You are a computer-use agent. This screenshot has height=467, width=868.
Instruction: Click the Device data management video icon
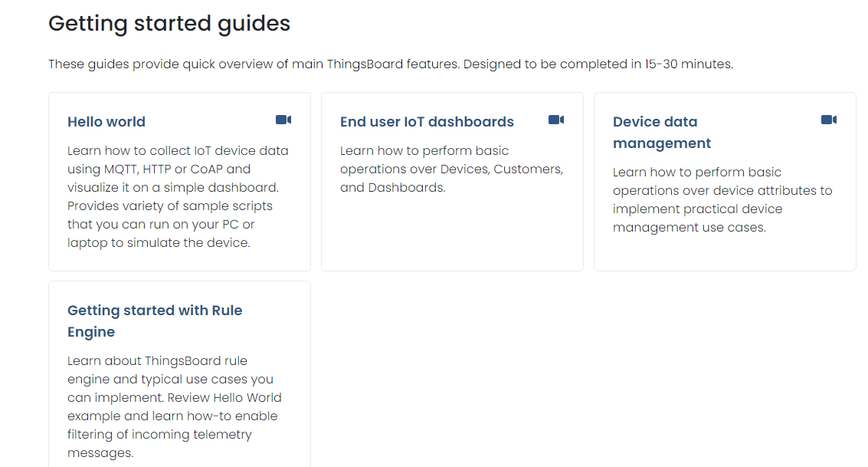(x=829, y=120)
